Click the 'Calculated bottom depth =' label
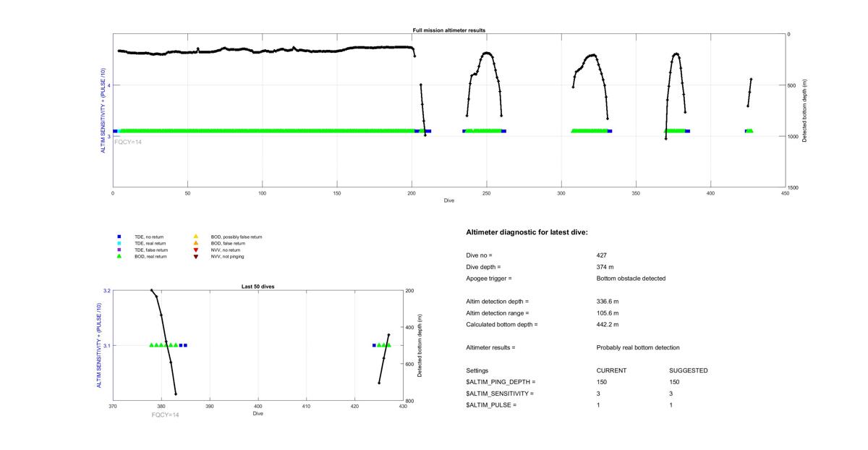Screen dimensions: 868x450 502,324
